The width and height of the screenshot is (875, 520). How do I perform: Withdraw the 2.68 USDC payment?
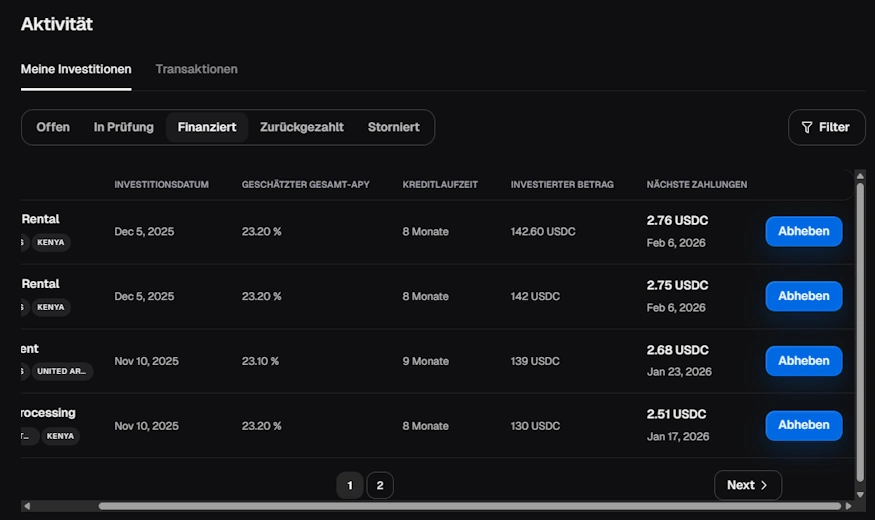pos(803,361)
